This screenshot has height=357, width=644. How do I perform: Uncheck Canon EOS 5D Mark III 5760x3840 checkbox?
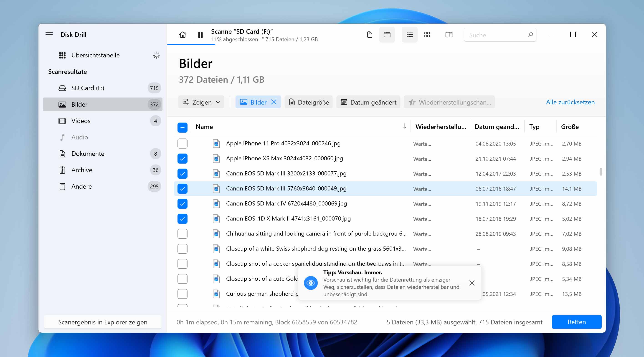tap(182, 188)
